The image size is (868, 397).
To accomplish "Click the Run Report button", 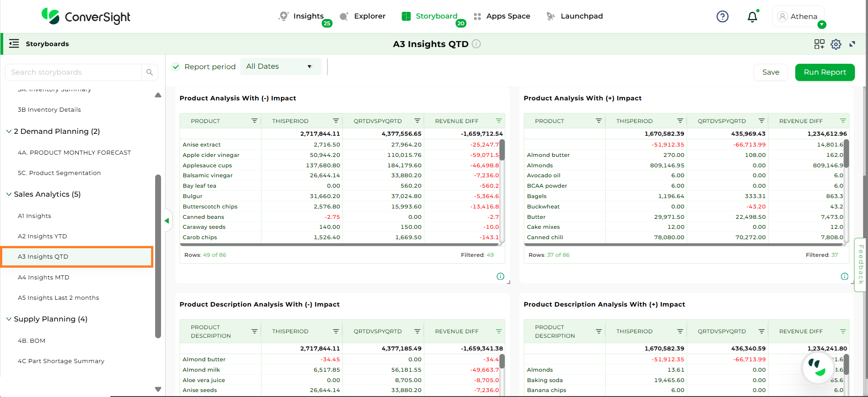I will click(x=825, y=72).
